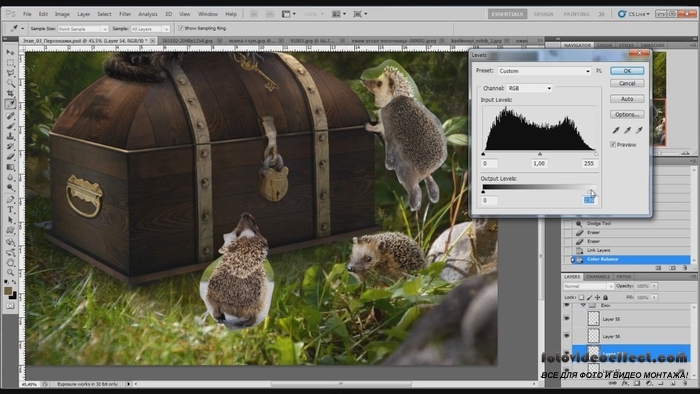Toggle the Preview checkbox in Levels
This screenshot has width=700, height=394.
pyautogui.click(x=613, y=145)
